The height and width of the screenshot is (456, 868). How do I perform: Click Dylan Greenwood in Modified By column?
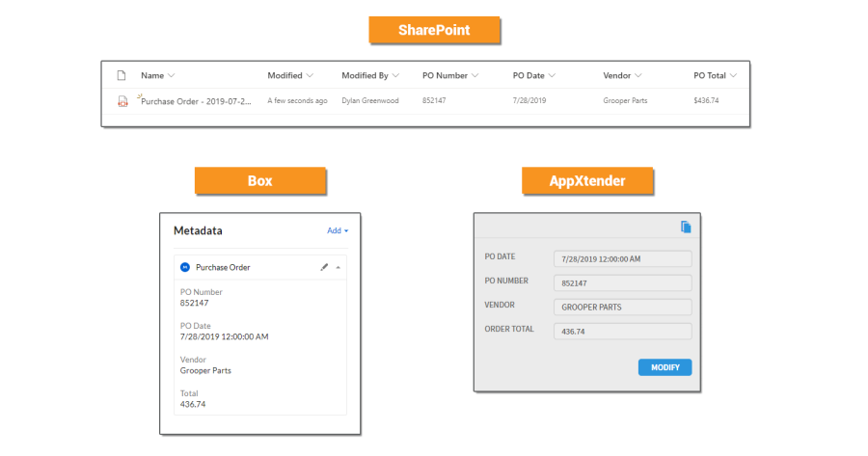pyautogui.click(x=369, y=100)
